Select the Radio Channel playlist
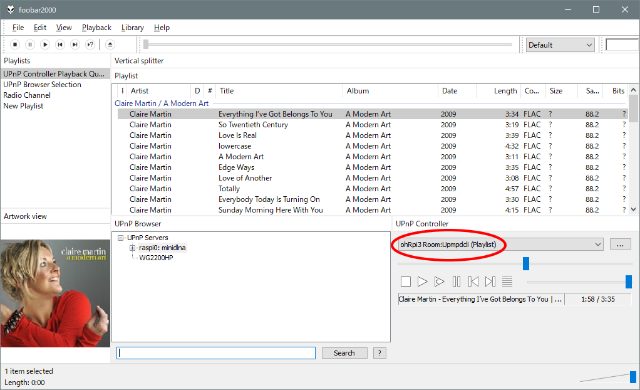 (27, 95)
